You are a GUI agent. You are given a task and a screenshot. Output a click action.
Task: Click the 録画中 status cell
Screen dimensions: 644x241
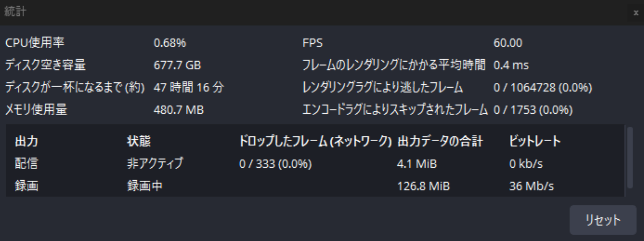[x=144, y=186]
